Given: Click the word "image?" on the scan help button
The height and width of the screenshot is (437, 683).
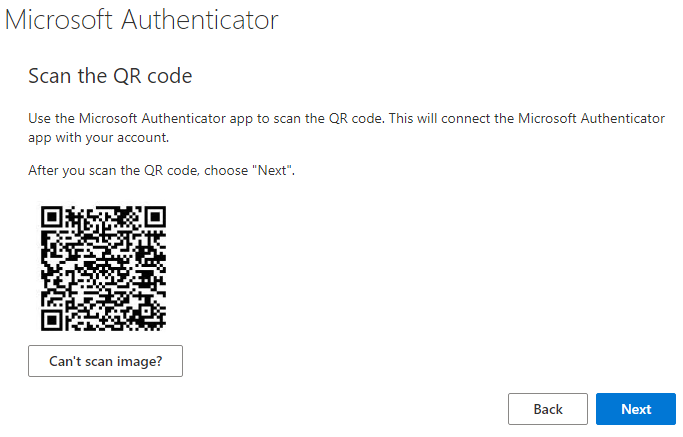Looking at the screenshot, I should click(x=139, y=361).
